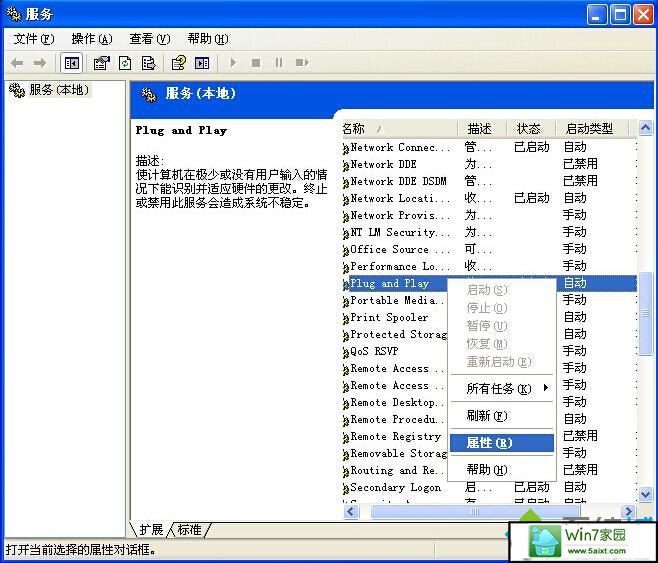Click the Forward arrow toolbar icon
658x563 pixels.
point(40,63)
